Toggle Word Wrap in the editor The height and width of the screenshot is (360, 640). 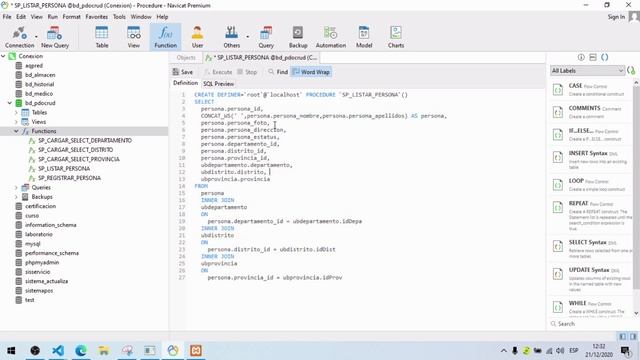(x=311, y=72)
